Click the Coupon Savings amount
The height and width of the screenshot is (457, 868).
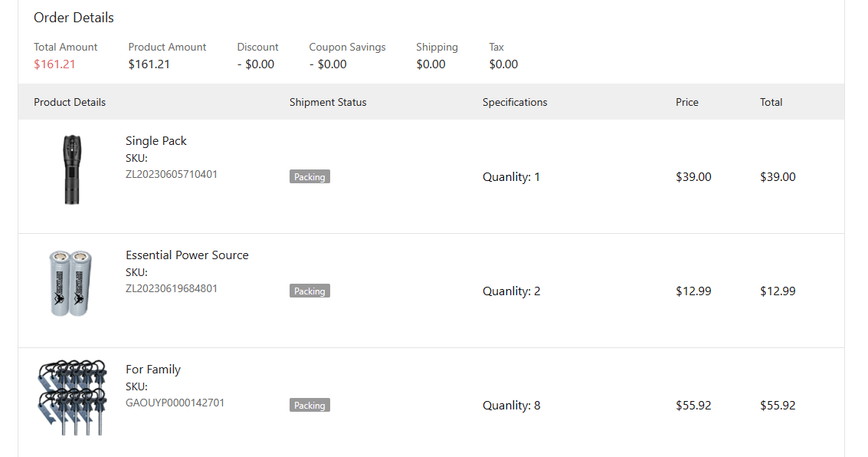(328, 64)
